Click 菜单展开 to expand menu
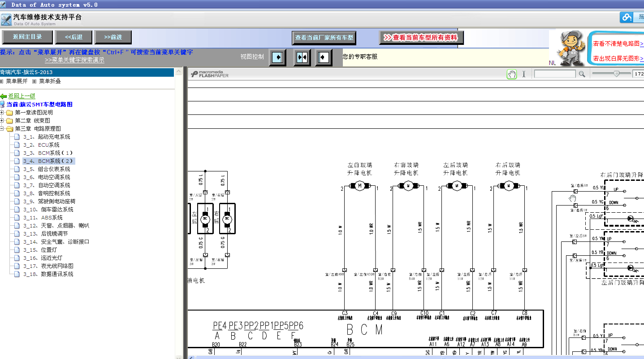Image resolution: width=644 pixels, height=359 pixels. point(17,81)
